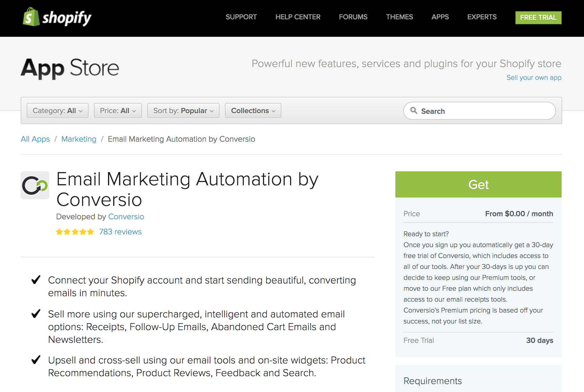Open the Price: All dropdown

pyautogui.click(x=118, y=110)
